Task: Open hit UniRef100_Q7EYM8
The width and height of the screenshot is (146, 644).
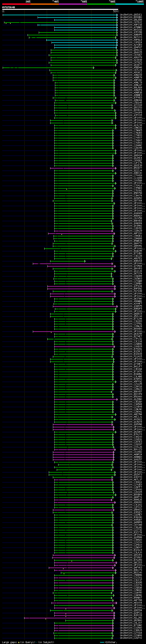Action: [131, 32]
